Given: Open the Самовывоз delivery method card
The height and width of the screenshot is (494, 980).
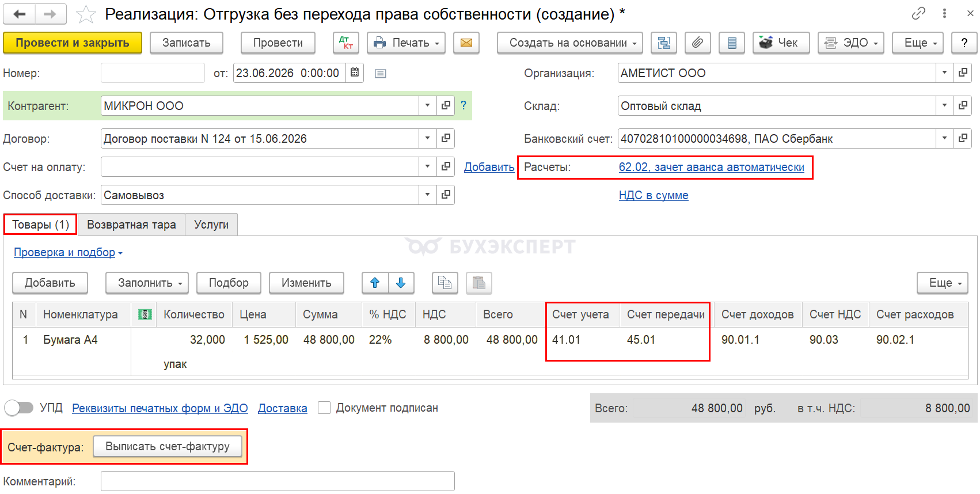Looking at the screenshot, I should [446, 195].
